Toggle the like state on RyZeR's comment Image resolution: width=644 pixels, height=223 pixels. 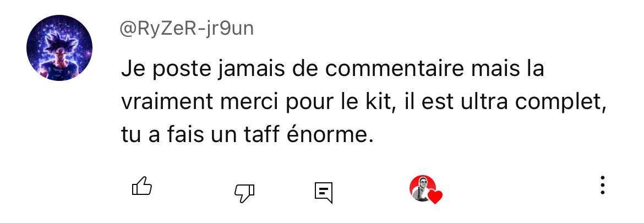coord(141,186)
